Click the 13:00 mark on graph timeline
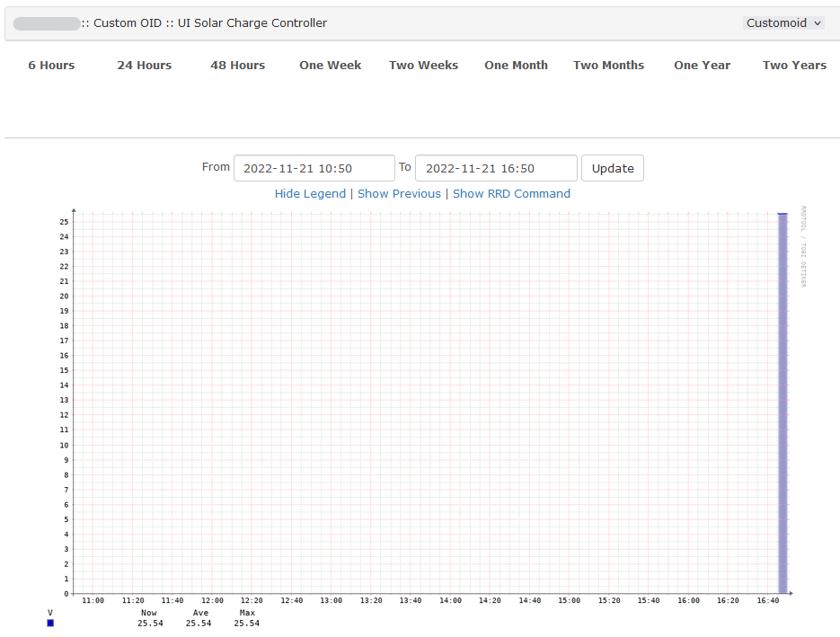The height and width of the screenshot is (637, 840). point(332,600)
